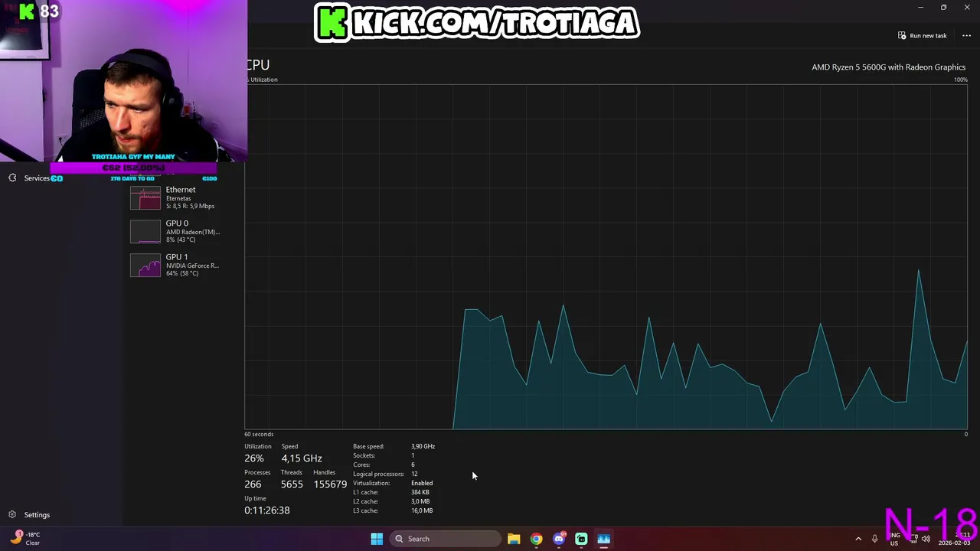Open Google Chrome from the taskbar

(x=536, y=539)
